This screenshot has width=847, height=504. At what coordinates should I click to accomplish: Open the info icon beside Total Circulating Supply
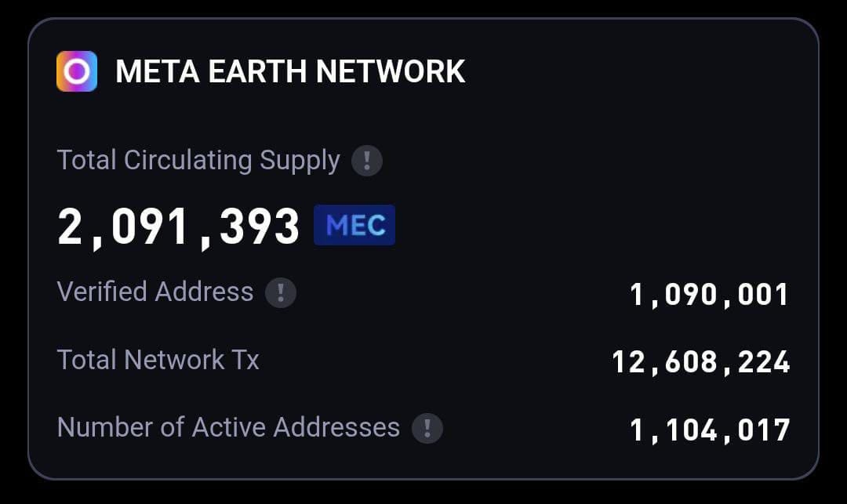[367, 160]
